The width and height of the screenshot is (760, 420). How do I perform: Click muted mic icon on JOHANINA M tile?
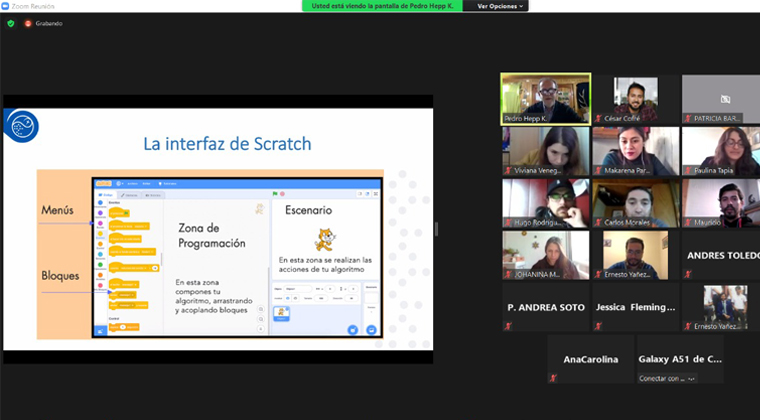click(x=508, y=274)
